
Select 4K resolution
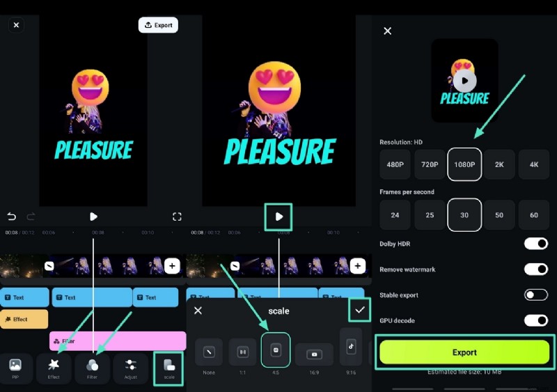[534, 165]
